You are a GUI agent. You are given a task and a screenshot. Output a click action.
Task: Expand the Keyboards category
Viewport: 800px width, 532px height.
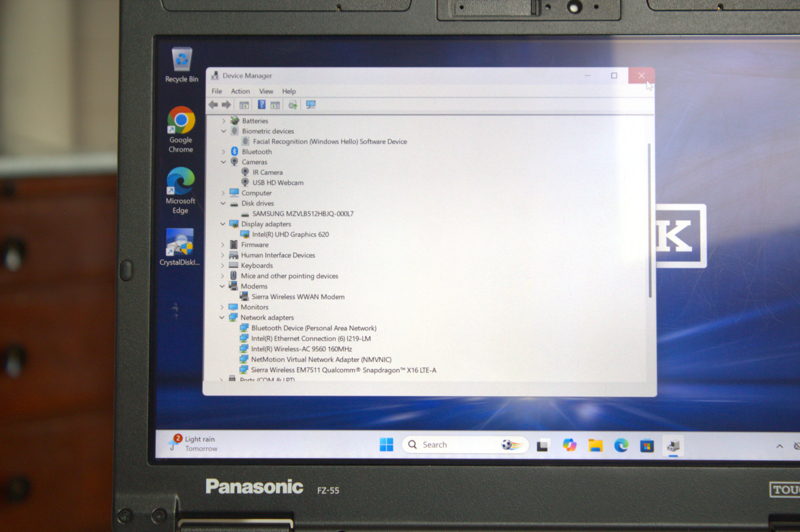coord(222,265)
